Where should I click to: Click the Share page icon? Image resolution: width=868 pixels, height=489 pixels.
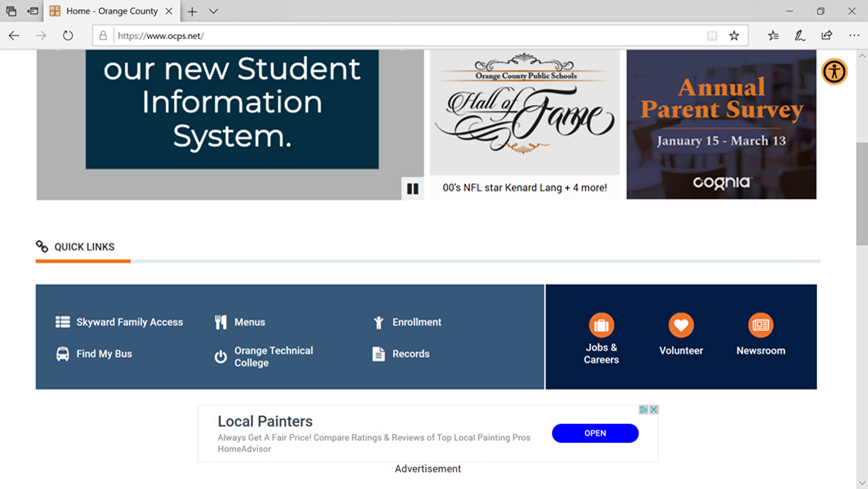(826, 36)
